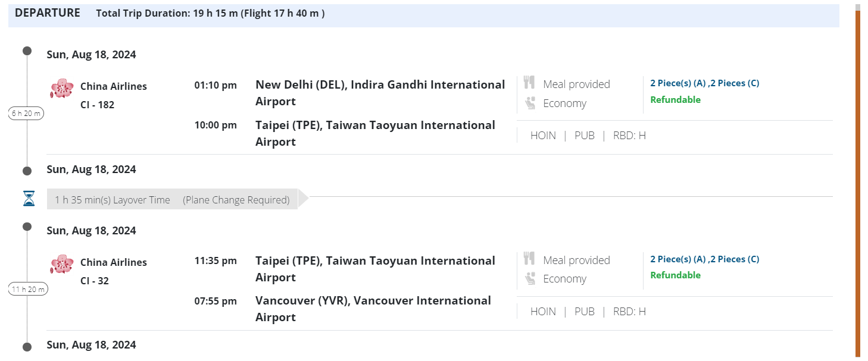
Task: Click seat icon beside Economy for CI - 32
Action: click(529, 278)
